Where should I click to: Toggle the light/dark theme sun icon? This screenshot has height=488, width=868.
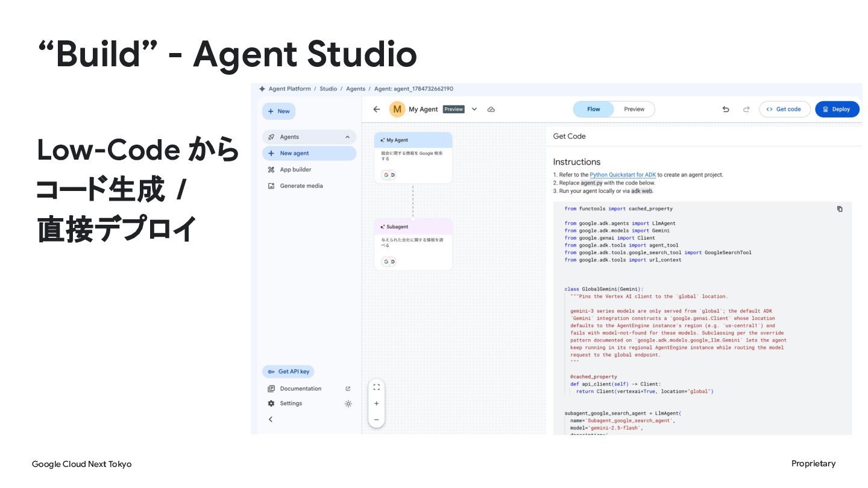click(348, 404)
